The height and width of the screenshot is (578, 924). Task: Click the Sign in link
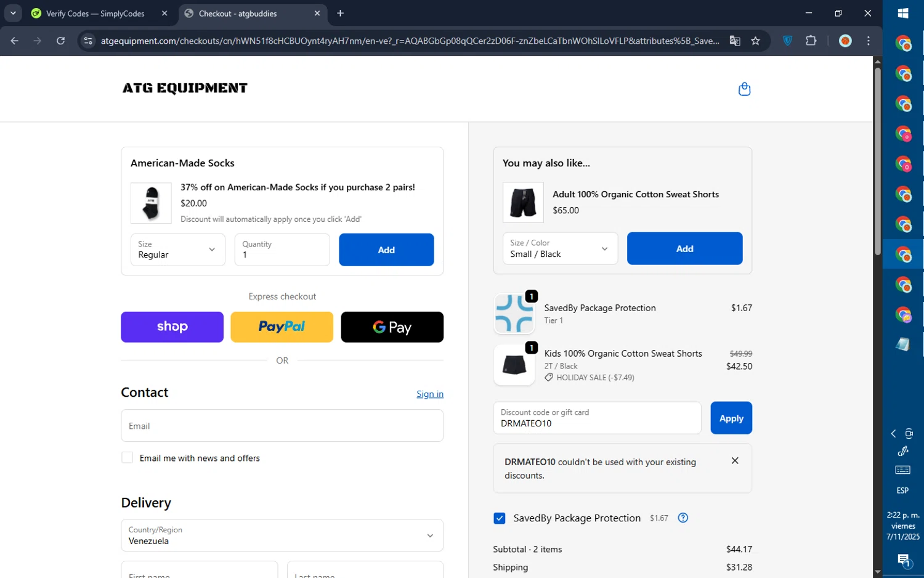click(429, 394)
